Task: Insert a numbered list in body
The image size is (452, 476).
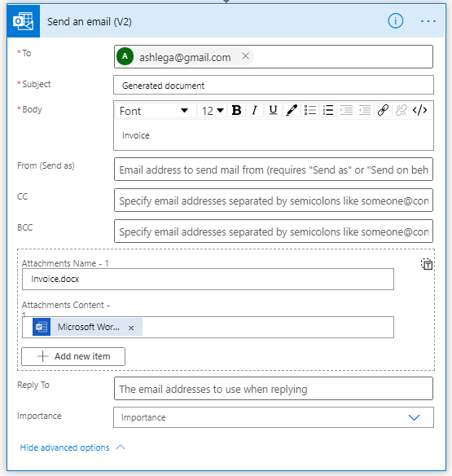Action: pos(328,110)
